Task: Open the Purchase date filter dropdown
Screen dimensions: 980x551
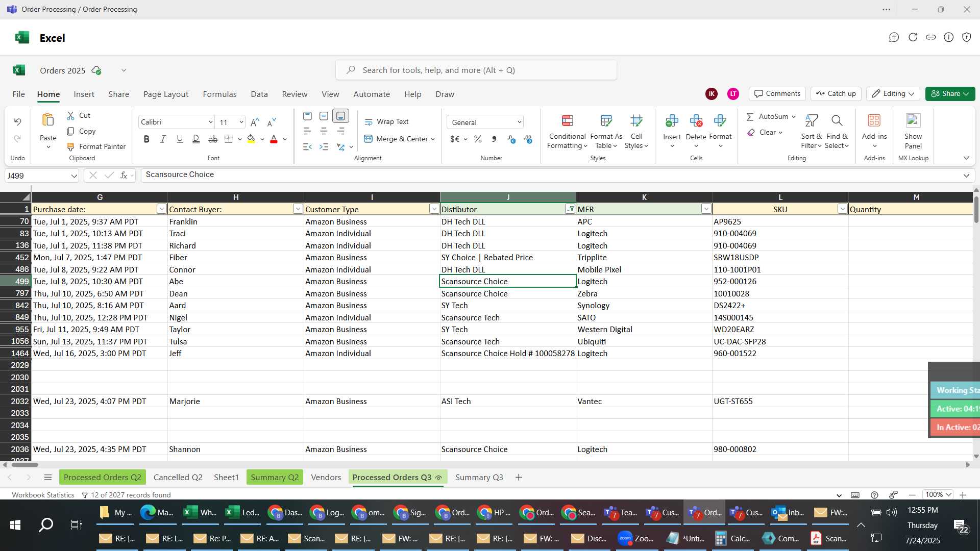Action: (161, 209)
